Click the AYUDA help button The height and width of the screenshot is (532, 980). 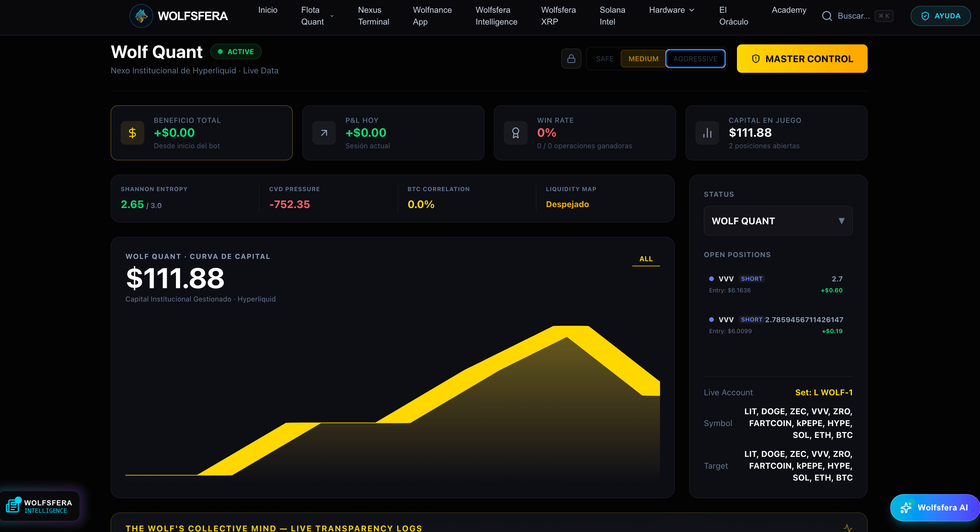coord(940,16)
